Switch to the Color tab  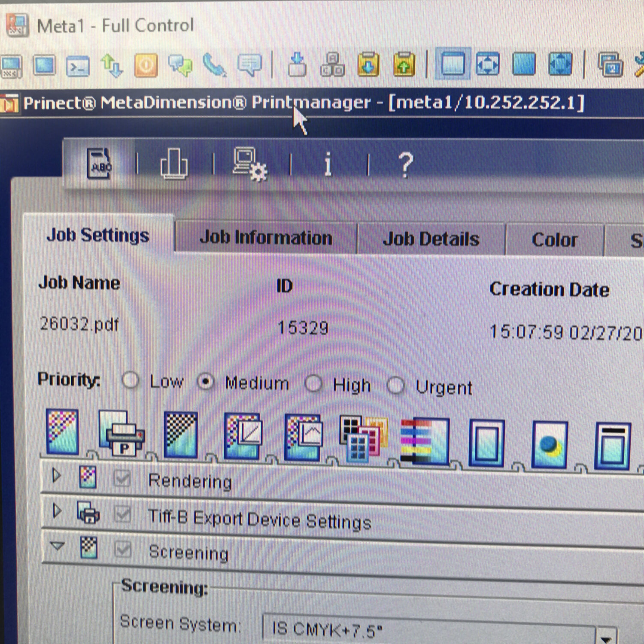[x=555, y=240]
